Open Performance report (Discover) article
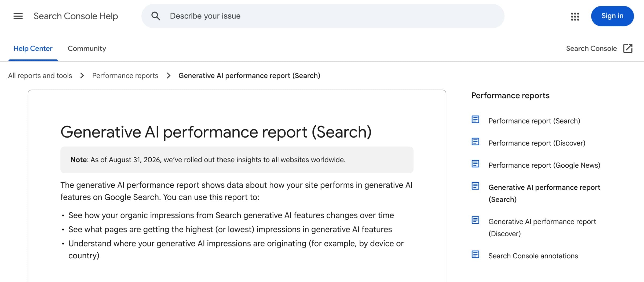The height and width of the screenshot is (282, 644). pos(537,143)
